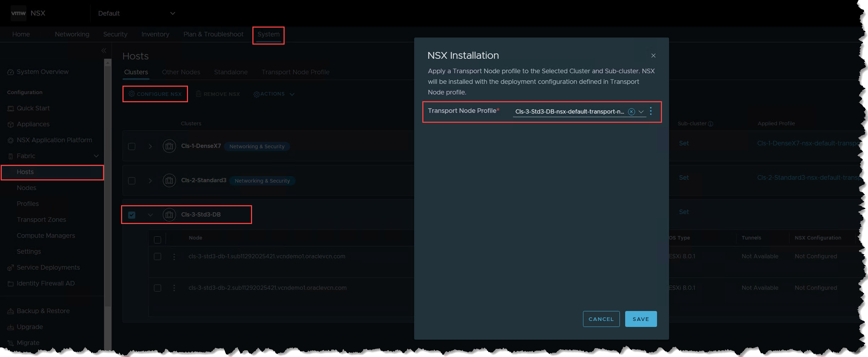Open the Inventory tab
868x357 pixels.
[155, 34]
